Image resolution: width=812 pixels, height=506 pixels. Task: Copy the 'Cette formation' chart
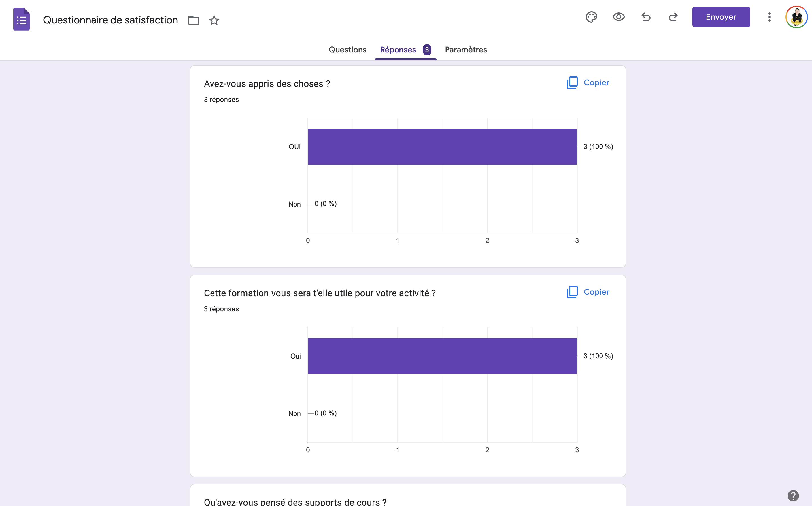click(588, 292)
